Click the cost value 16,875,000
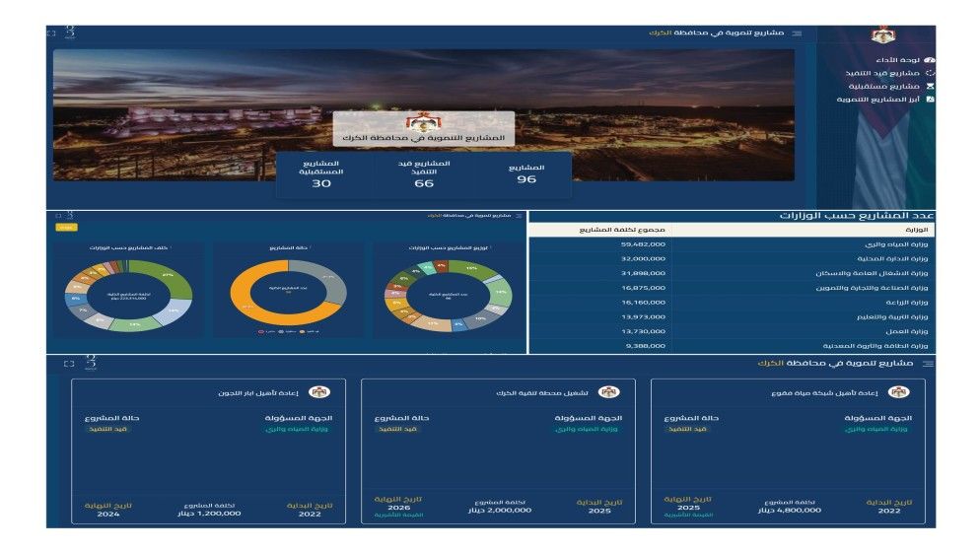Image resolution: width=980 pixels, height=551 pixels. pyautogui.click(x=643, y=288)
